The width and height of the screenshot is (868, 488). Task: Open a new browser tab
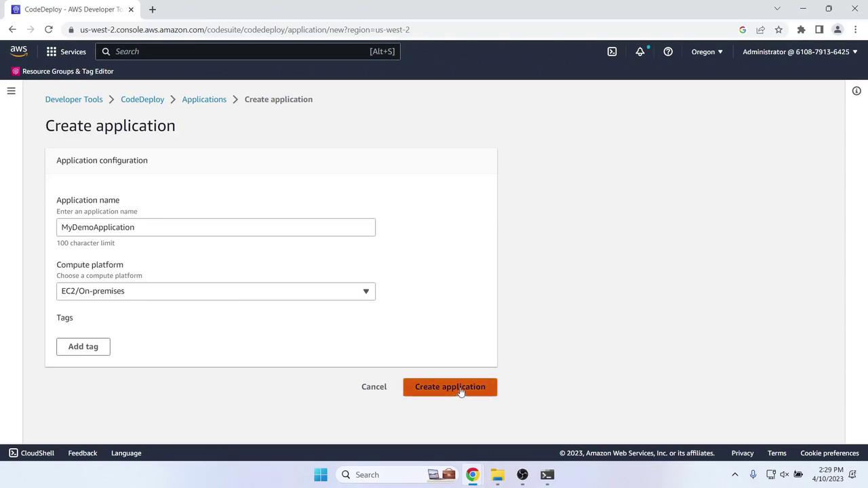coord(152,9)
